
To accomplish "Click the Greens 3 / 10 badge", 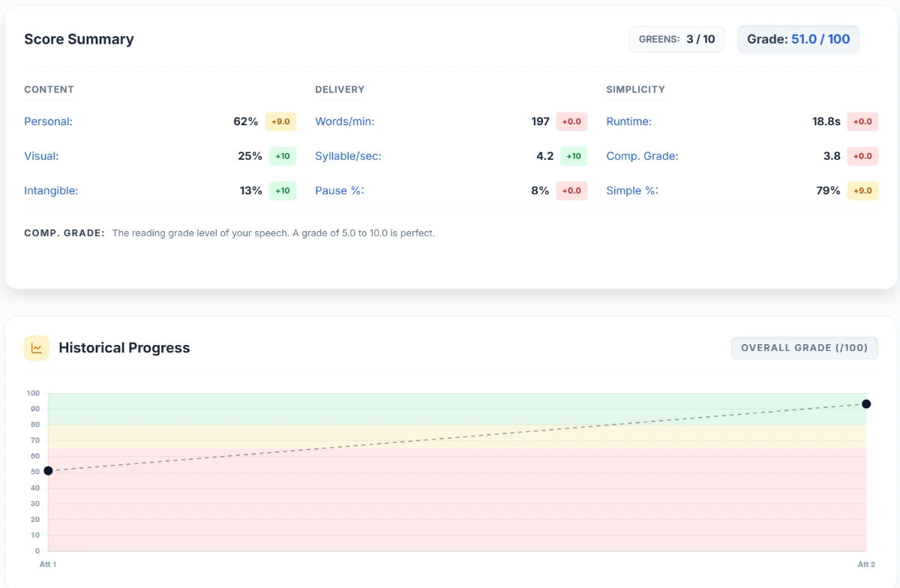I will 676,39.
